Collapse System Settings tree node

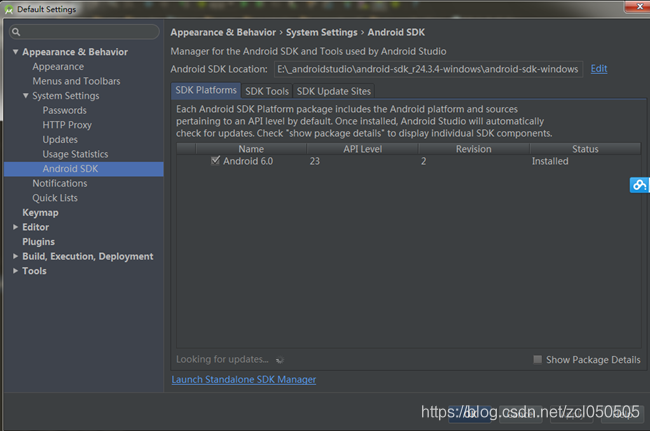click(x=26, y=96)
